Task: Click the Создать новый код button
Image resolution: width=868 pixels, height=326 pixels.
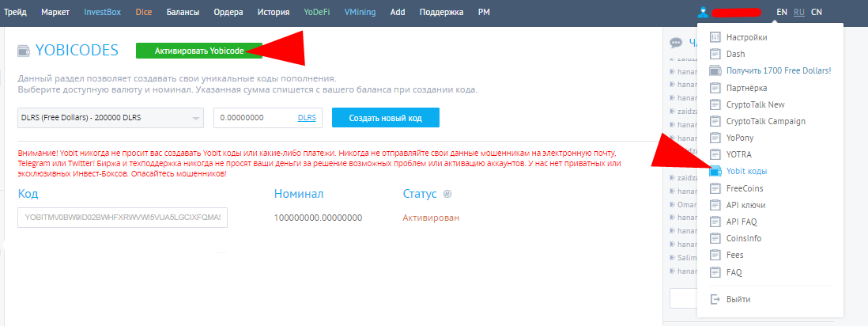Action: point(386,118)
